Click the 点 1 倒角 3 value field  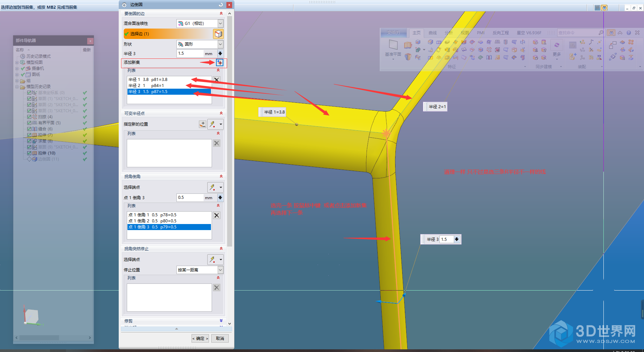(190, 197)
